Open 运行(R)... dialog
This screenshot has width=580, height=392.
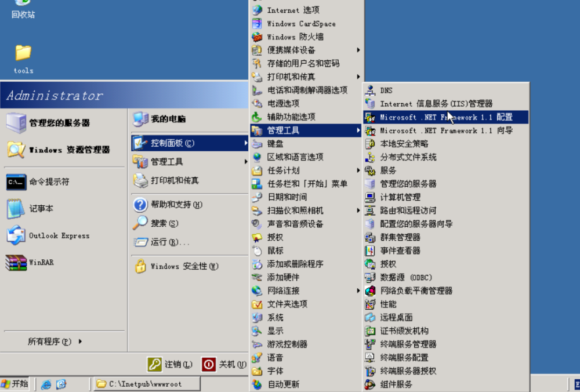[x=189, y=242]
